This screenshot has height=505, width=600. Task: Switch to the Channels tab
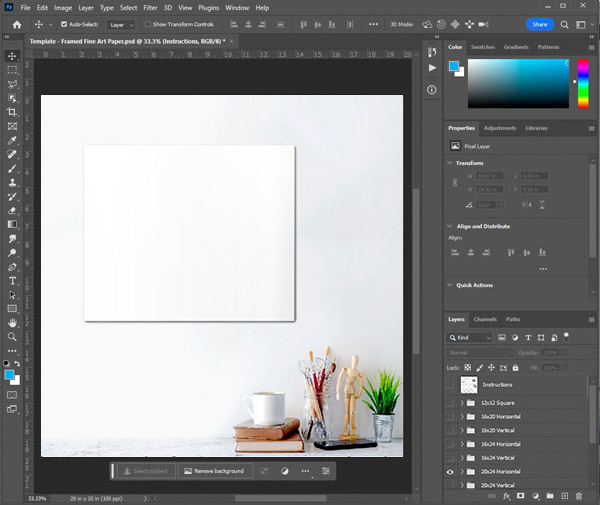point(485,319)
